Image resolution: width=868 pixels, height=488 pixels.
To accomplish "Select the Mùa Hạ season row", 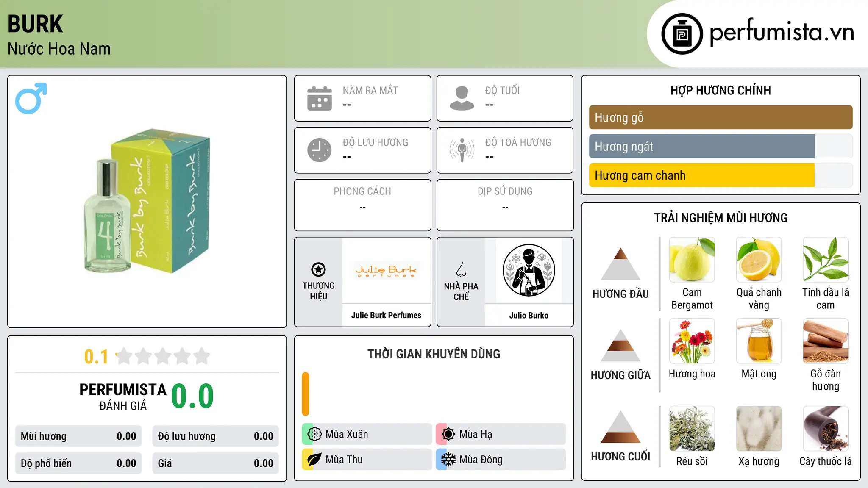I will pos(501,434).
